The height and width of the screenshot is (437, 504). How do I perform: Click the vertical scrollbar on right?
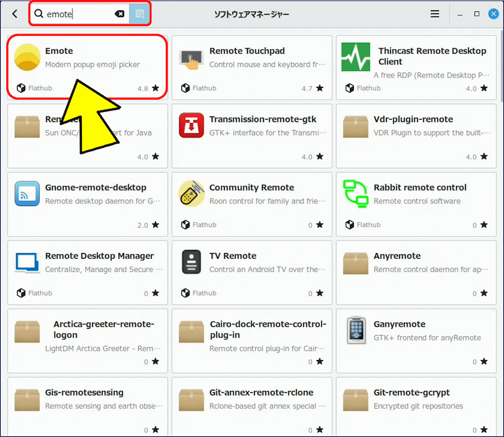[x=501, y=69]
